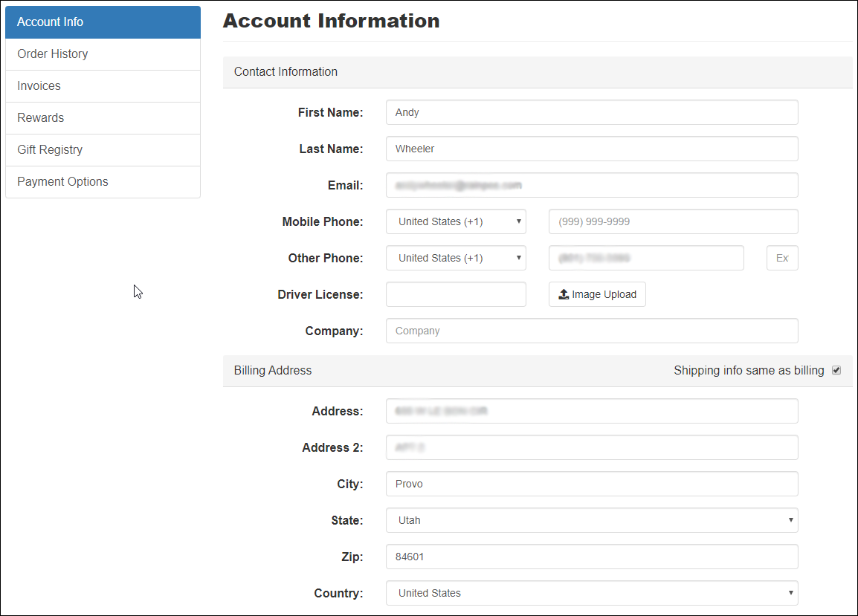Click the Driver License text field
Image resolution: width=858 pixels, height=616 pixels.
pyautogui.click(x=456, y=294)
